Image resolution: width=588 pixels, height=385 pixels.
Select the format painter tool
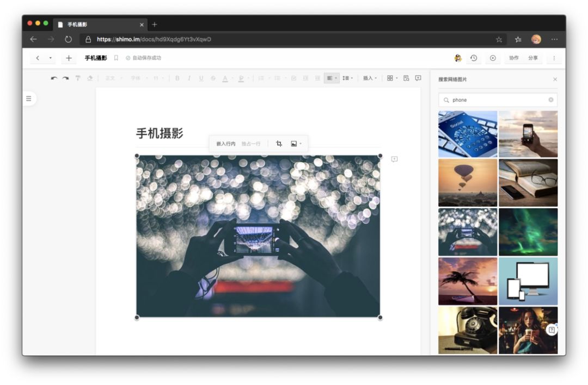(78, 78)
